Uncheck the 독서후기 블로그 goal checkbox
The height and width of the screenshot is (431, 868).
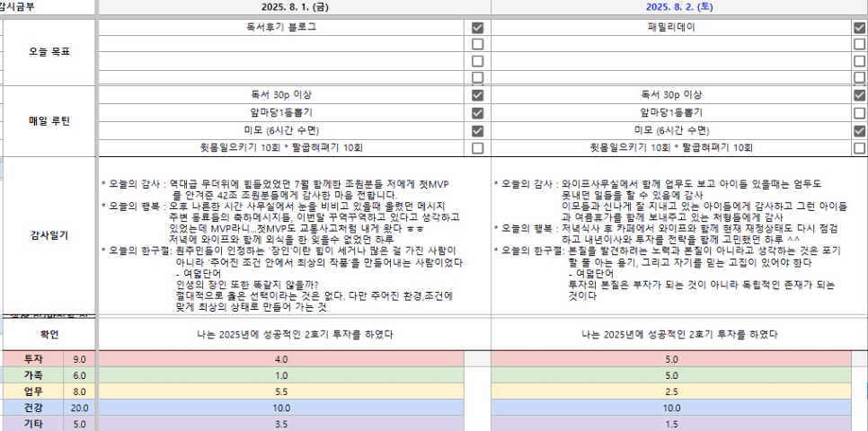pyautogui.click(x=477, y=27)
